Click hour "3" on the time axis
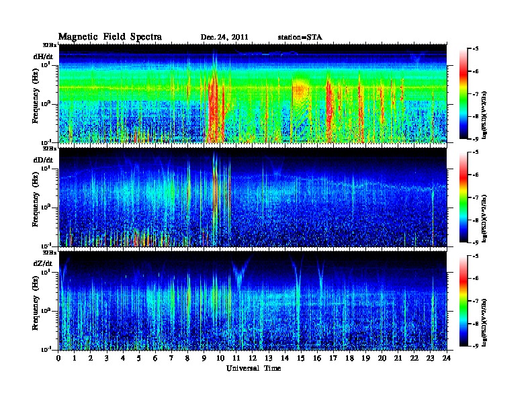The height and width of the screenshot is (411, 532). (107, 359)
